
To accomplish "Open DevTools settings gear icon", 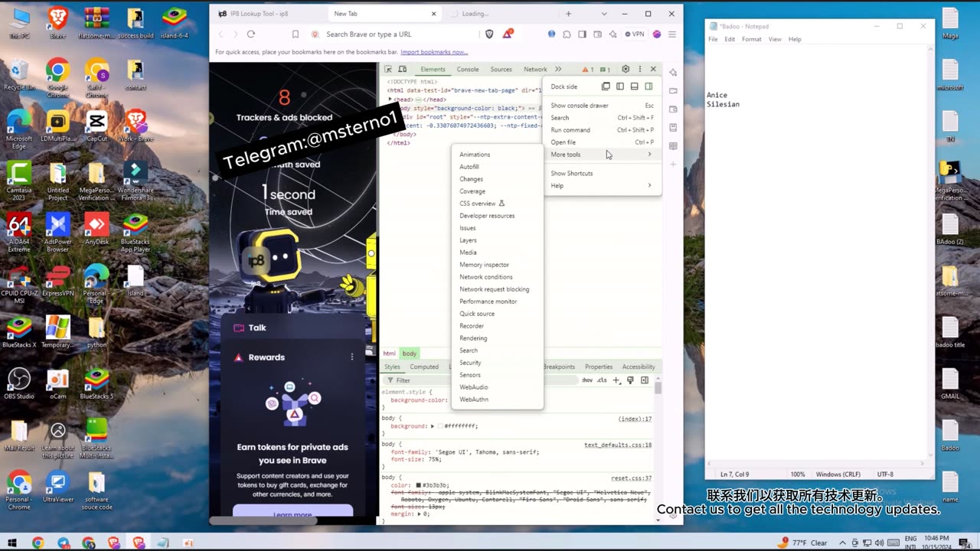I will (626, 69).
